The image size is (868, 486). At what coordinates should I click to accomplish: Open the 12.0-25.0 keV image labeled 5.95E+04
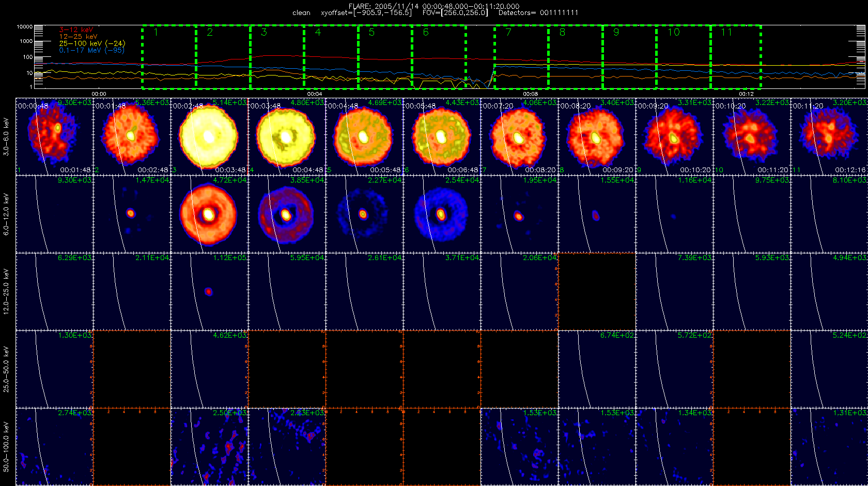click(287, 291)
